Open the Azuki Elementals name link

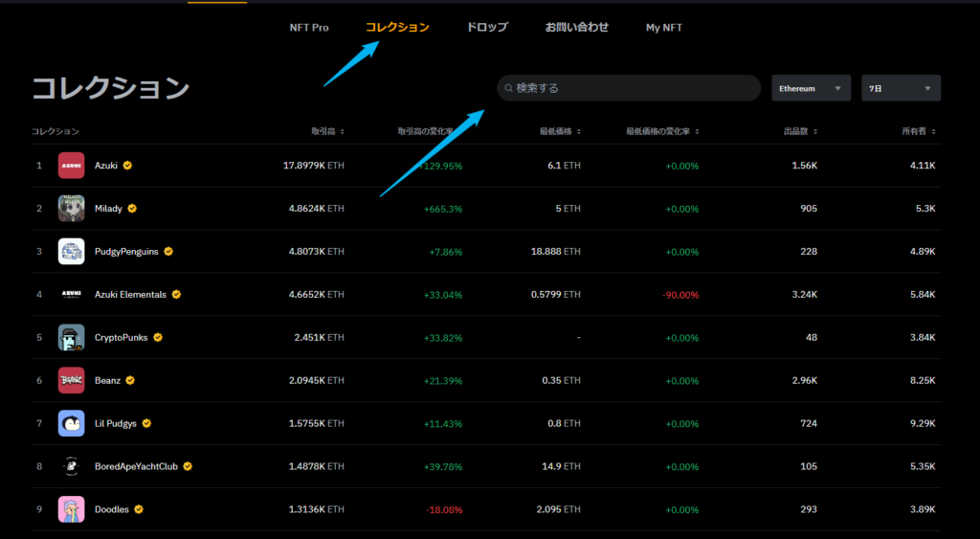[x=130, y=295]
